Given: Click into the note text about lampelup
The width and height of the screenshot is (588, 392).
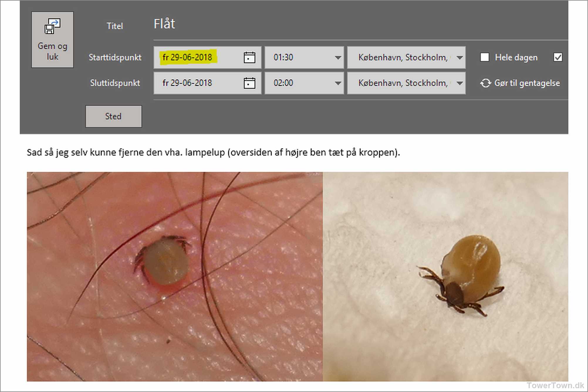Looking at the screenshot, I should tap(213, 152).
